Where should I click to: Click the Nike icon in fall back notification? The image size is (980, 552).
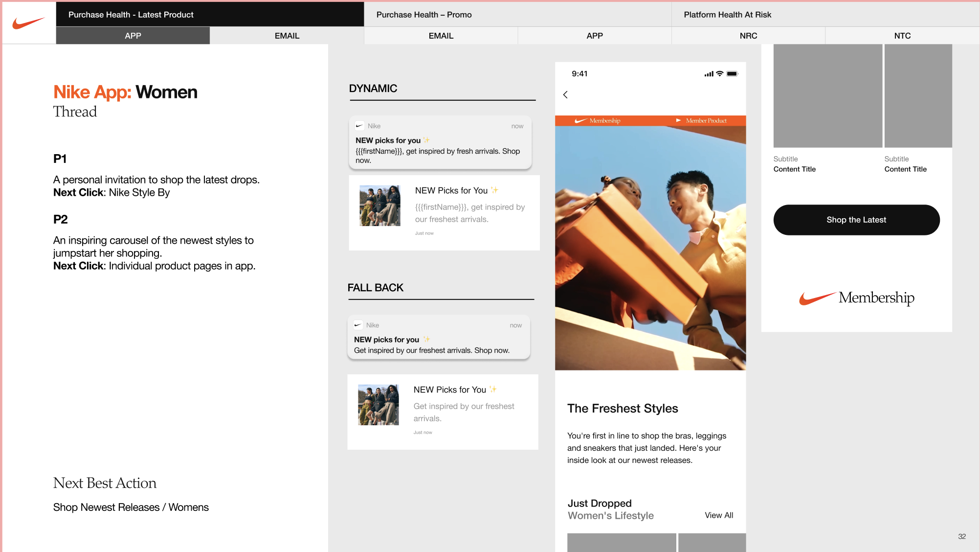(x=358, y=325)
